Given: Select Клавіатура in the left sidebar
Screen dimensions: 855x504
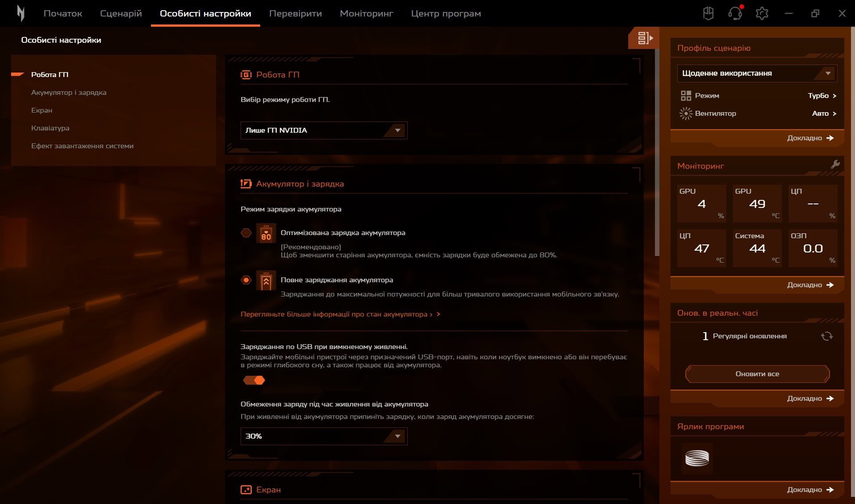Looking at the screenshot, I should (x=50, y=128).
